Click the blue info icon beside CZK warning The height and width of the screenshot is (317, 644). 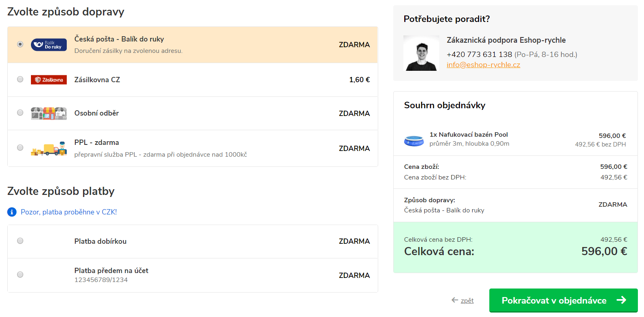[x=12, y=212]
